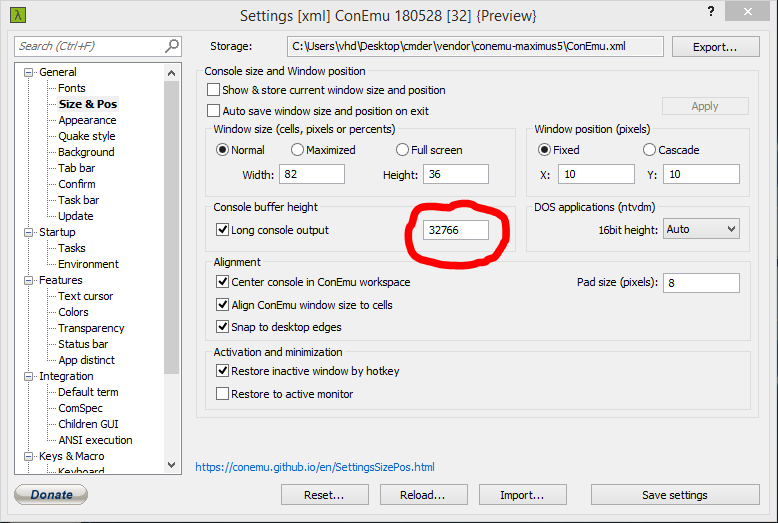Open Status bar settings page
This screenshot has height=523, width=778.
click(x=83, y=344)
